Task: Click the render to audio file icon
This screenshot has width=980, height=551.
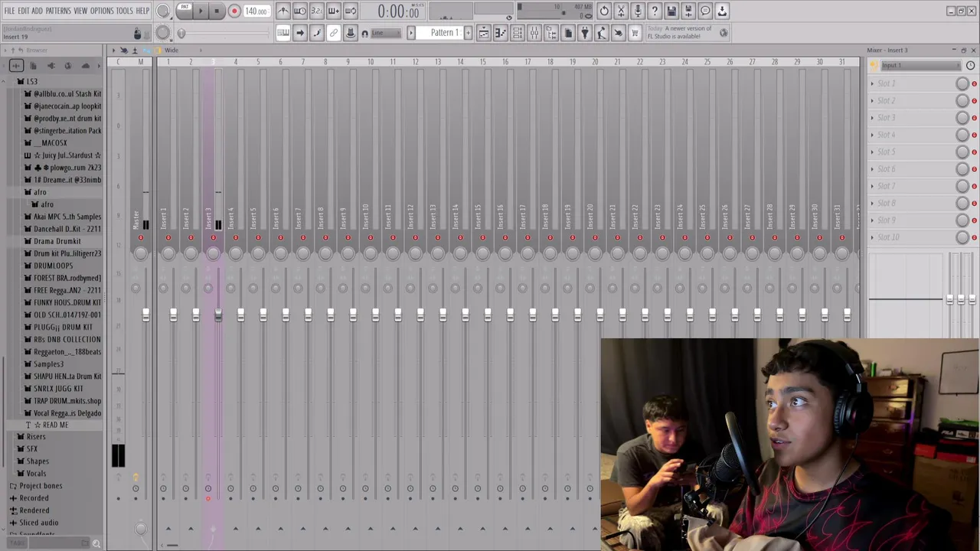Action: (688, 11)
